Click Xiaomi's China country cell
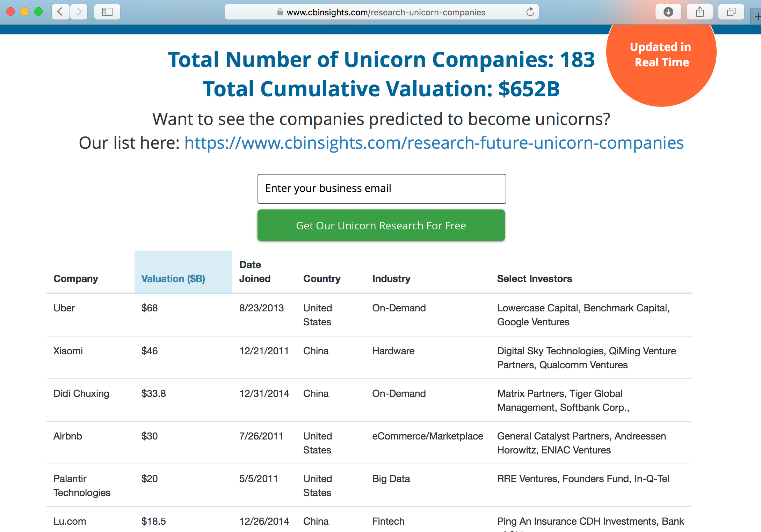 point(316,351)
